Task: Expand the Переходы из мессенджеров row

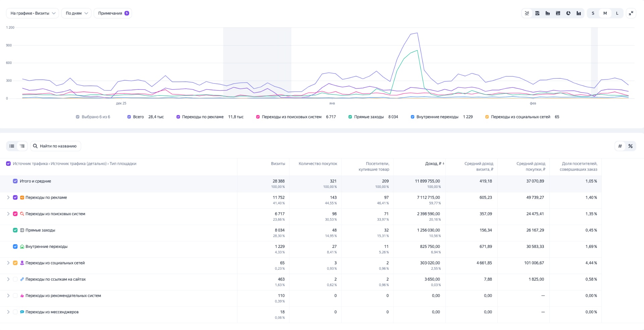Action: pos(8,312)
